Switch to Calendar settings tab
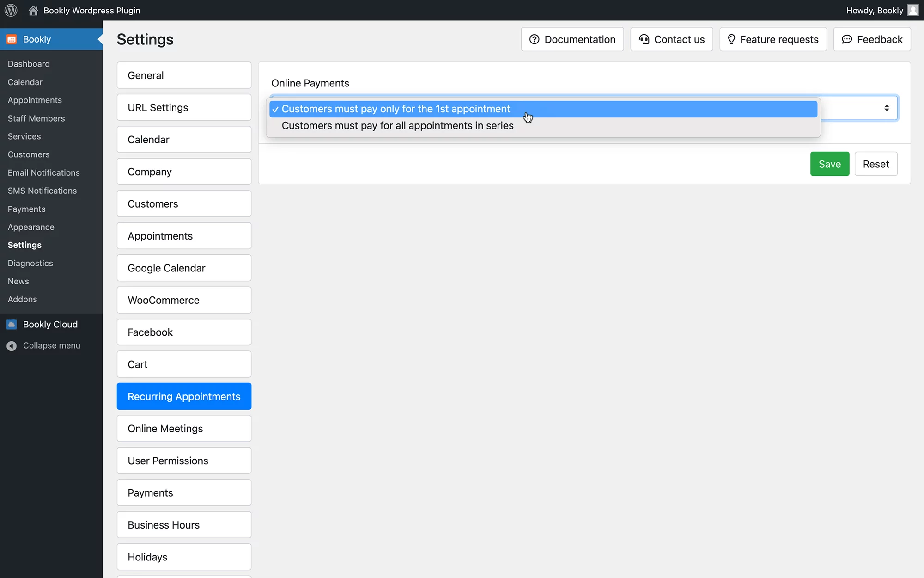Screen dimensions: 924x578 click(x=184, y=140)
